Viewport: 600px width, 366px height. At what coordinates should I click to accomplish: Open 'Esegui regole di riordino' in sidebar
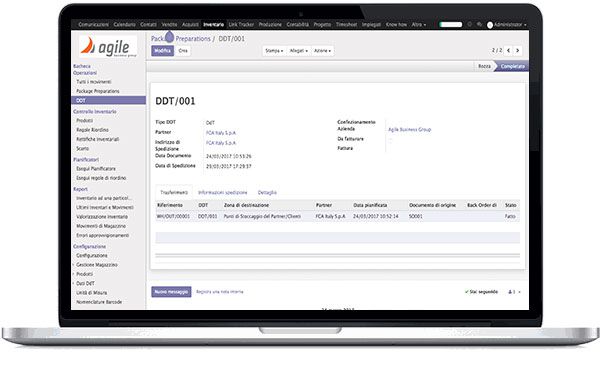(x=101, y=178)
